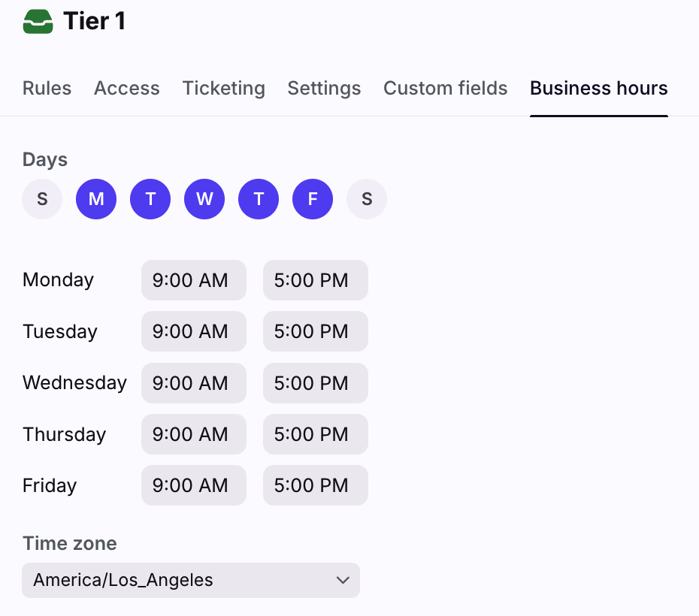This screenshot has width=699, height=616.
Task: Click Tuesday end time 5:00 PM field
Action: 316,331
